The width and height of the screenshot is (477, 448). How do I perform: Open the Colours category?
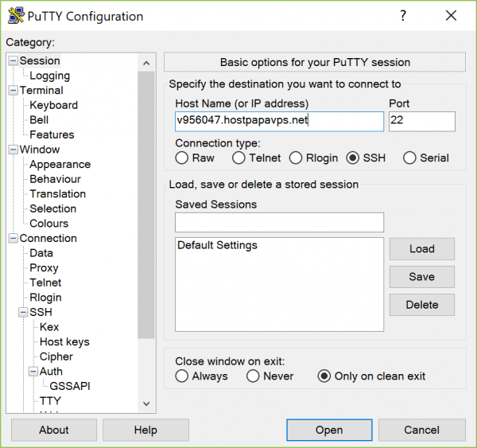pos(49,224)
